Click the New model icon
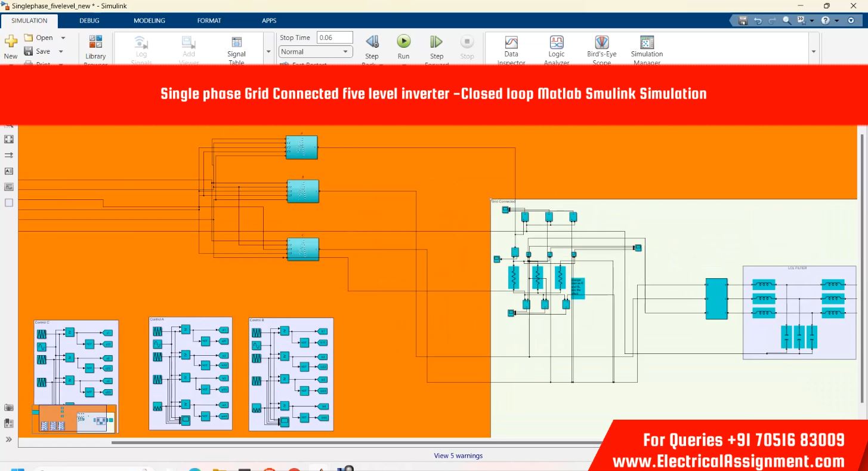Image resolution: width=868 pixels, height=471 pixels. point(11,42)
